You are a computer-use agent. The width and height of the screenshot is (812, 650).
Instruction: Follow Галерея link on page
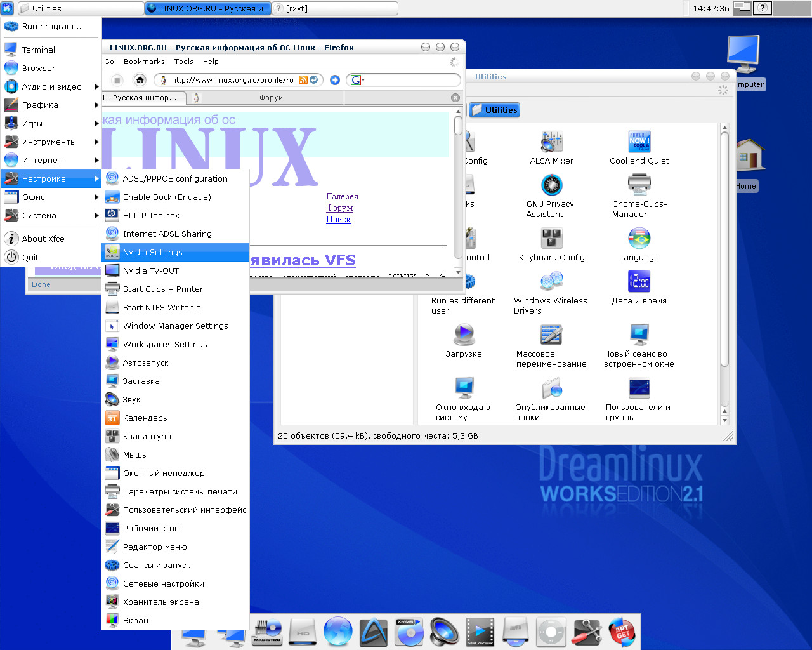[343, 197]
